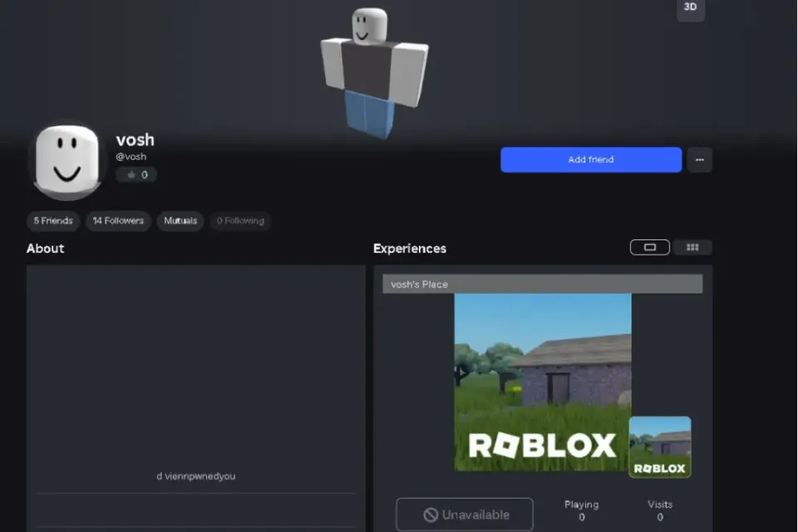The width and height of the screenshot is (798, 532).
Task: Open vosh's round avatar headshot
Action: 66,160
